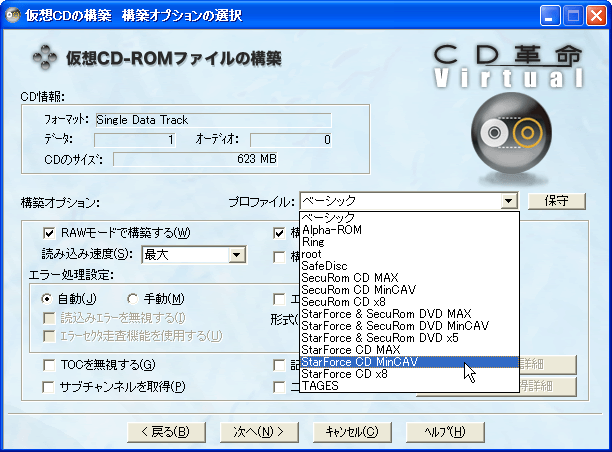This screenshot has height=452, width=612.
Task: Proceed with 次へ(N) button
Action: click(x=259, y=432)
